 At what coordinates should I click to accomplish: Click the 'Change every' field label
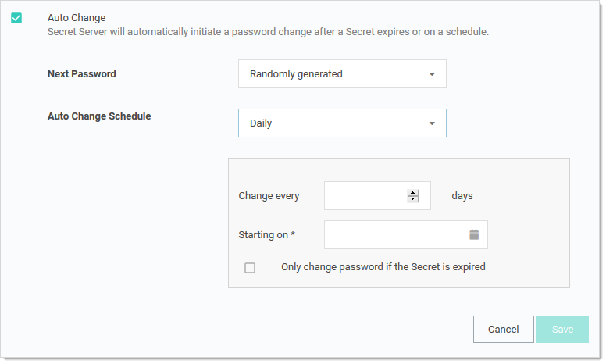269,196
